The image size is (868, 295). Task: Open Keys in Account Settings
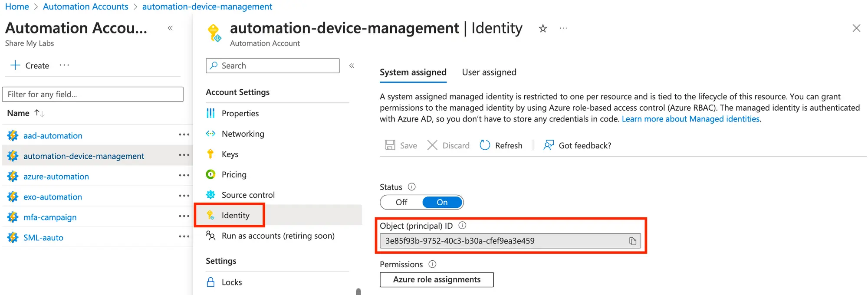click(230, 154)
